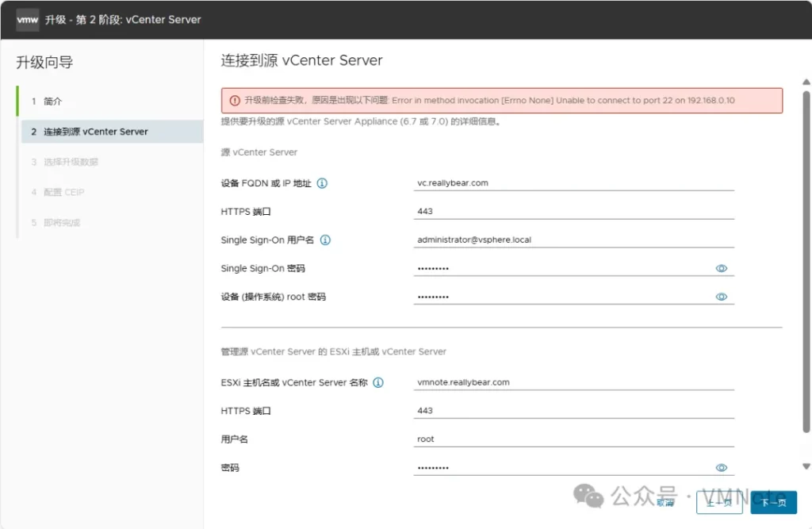Click the scroll up arrow at top right
This screenshot has height=529, width=812.
point(806,82)
